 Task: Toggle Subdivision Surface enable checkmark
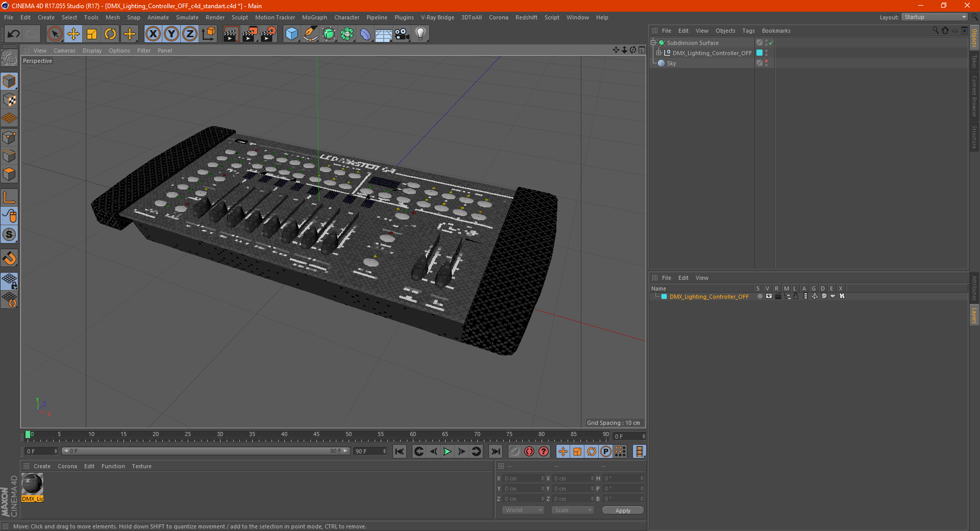pyautogui.click(x=771, y=43)
